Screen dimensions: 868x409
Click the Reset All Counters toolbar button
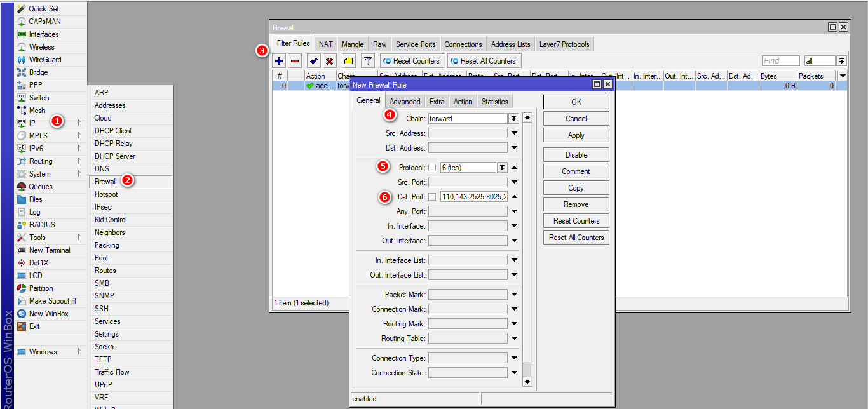click(x=484, y=61)
